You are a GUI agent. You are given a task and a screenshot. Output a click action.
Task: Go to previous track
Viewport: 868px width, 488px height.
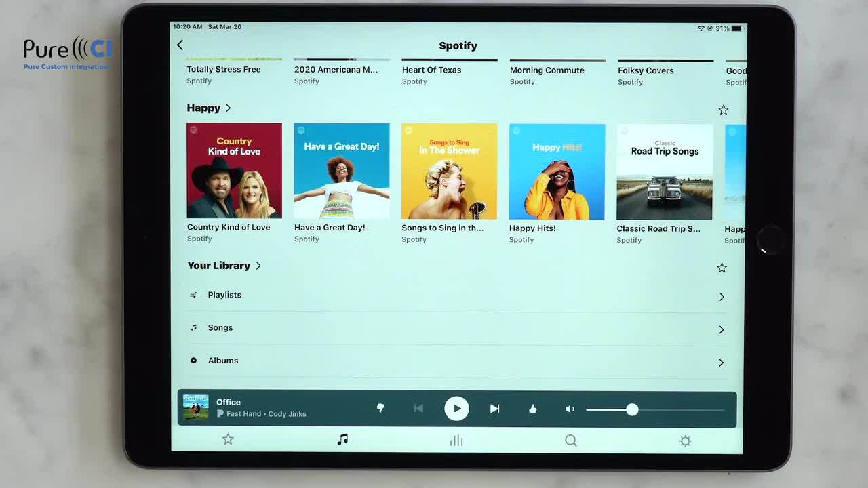click(x=418, y=408)
